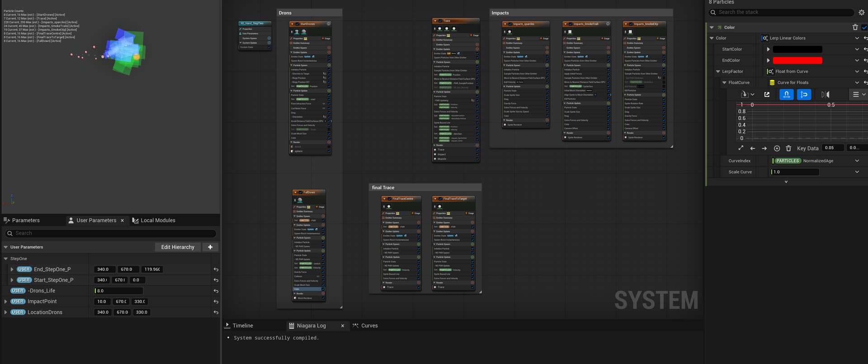The height and width of the screenshot is (364, 868).
Task: Reset Drons_Life parameter to default
Action: 216,291
